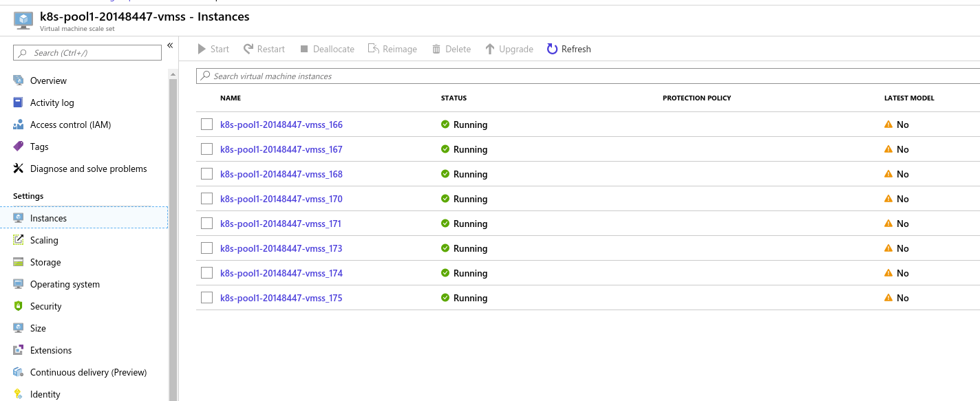Open instance link k8s-pool1-20148447-vmss_168
The height and width of the screenshot is (401, 980).
281,174
